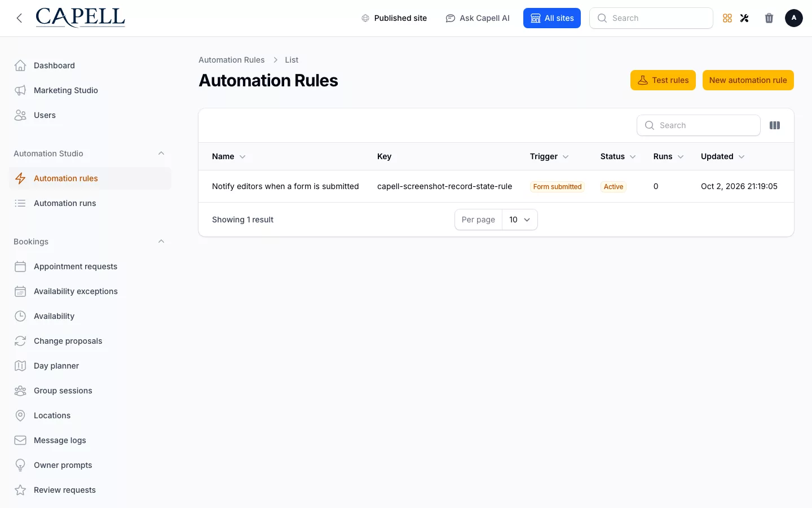Open the user avatar menu
This screenshot has width=812, height=508.
(794, 18)
